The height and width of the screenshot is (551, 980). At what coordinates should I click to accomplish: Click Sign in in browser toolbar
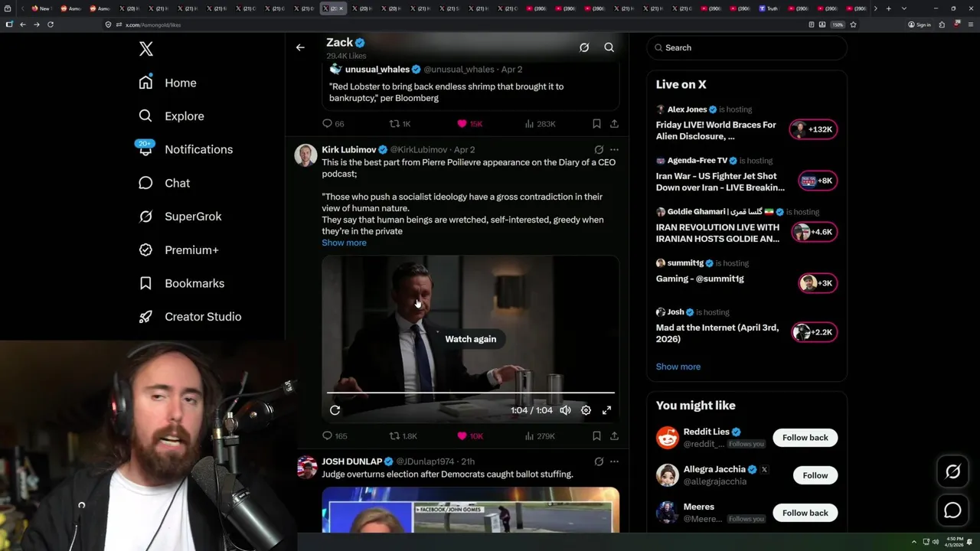920,24
